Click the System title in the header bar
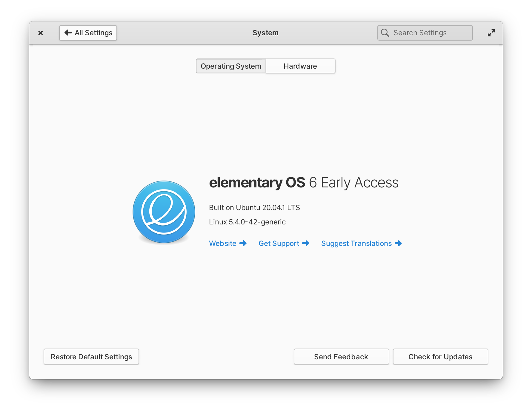The height and width of the screenshot is (416, 532). (265, 33)
